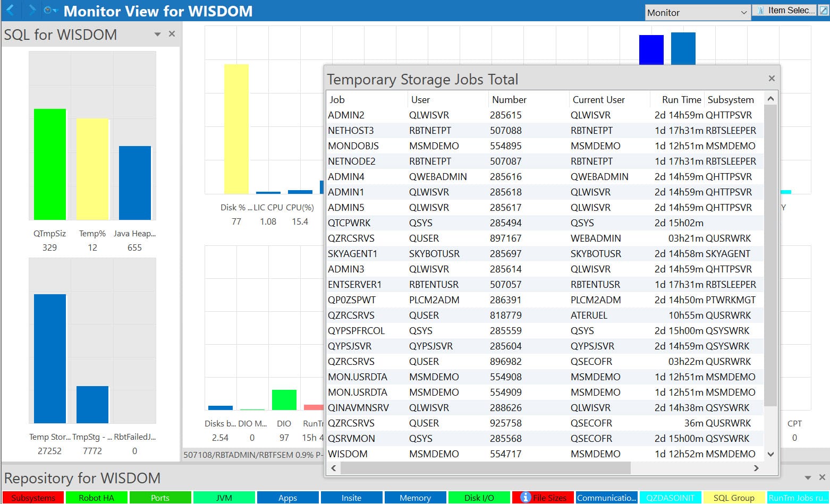
Task: Open the Monitor dropdown
Action: tap(697, 12)
